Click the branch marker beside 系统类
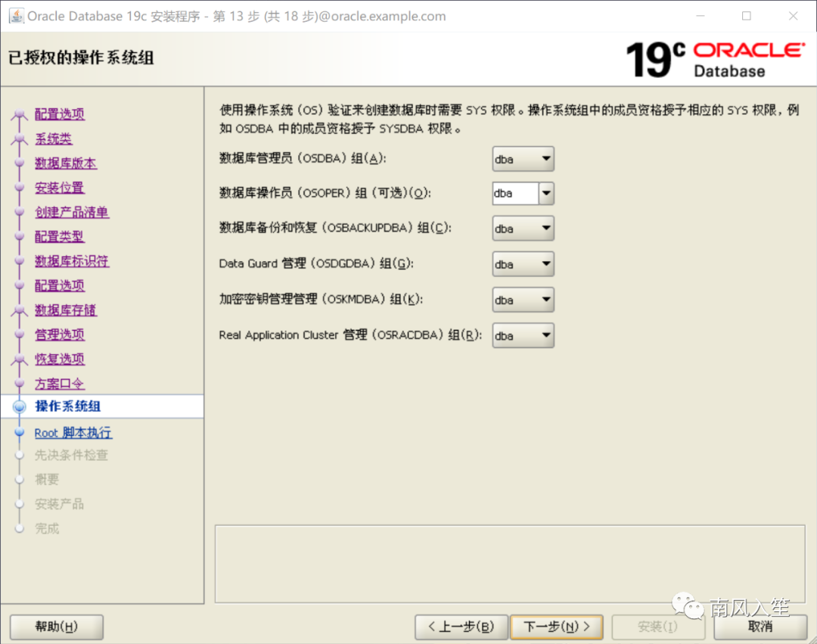Image resolution: width=817 pixels, height=644 pixels. [19, 138]
